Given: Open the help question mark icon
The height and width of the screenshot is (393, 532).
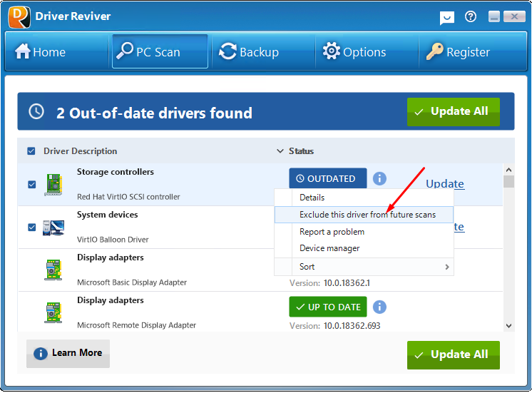Looking at the screenshot, I should click(471, 16).
